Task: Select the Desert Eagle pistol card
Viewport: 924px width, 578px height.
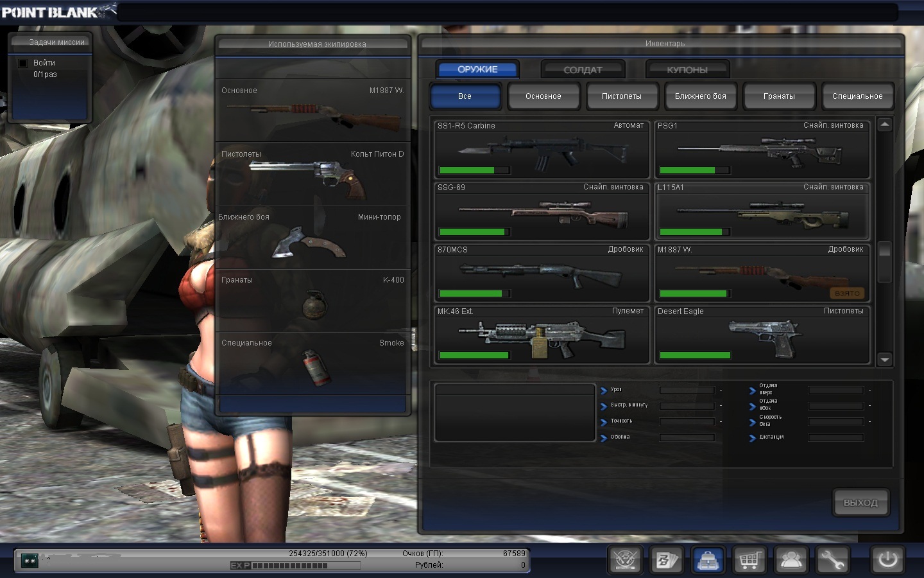Action: 762,335
